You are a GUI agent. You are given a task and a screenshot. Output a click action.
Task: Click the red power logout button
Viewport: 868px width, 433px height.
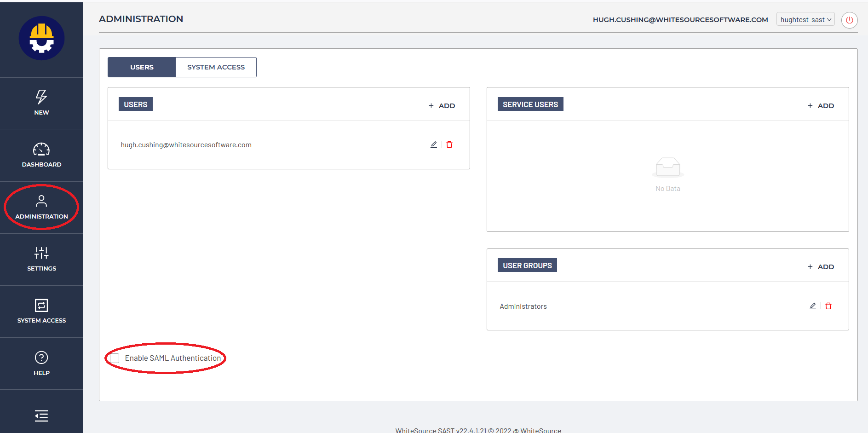(849, 20)
